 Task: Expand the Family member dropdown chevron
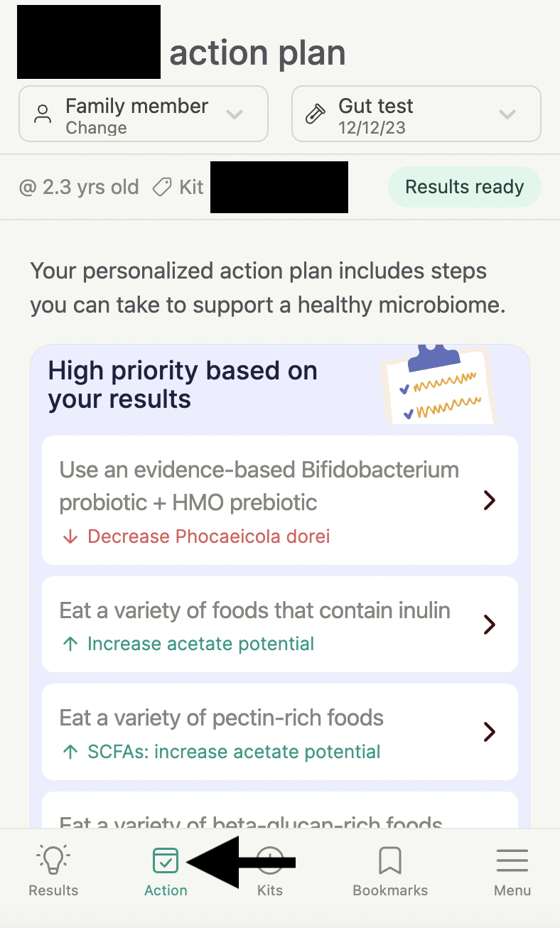(235, 114)
